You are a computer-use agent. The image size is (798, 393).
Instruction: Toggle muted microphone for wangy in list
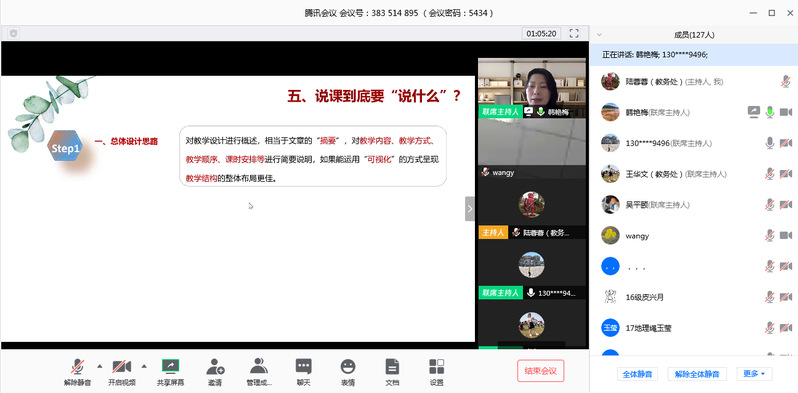[x=770, y=236]
